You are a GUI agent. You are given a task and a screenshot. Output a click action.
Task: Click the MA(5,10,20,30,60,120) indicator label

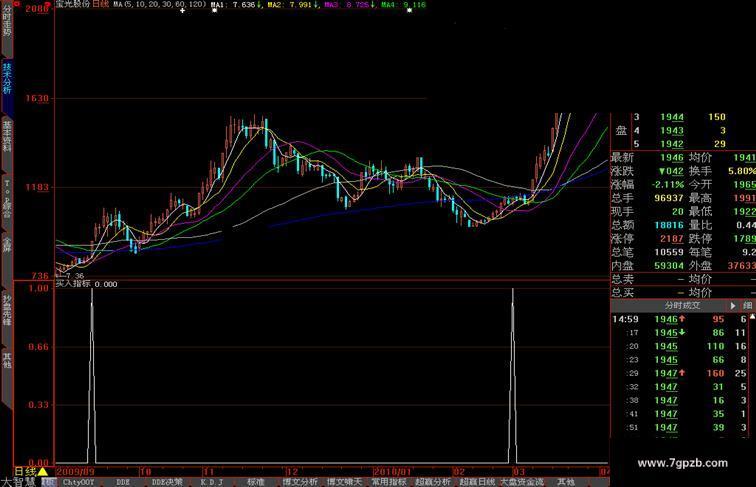[x=160, y=4]
